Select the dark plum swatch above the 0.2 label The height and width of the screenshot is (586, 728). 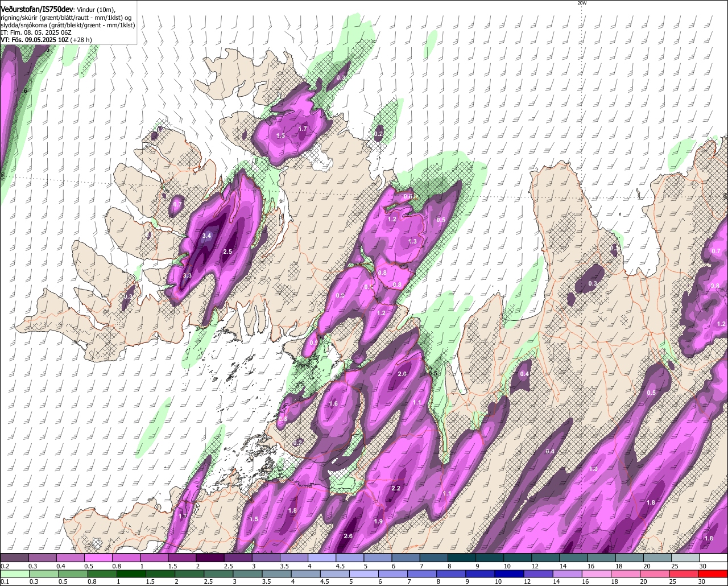(14, 558)
